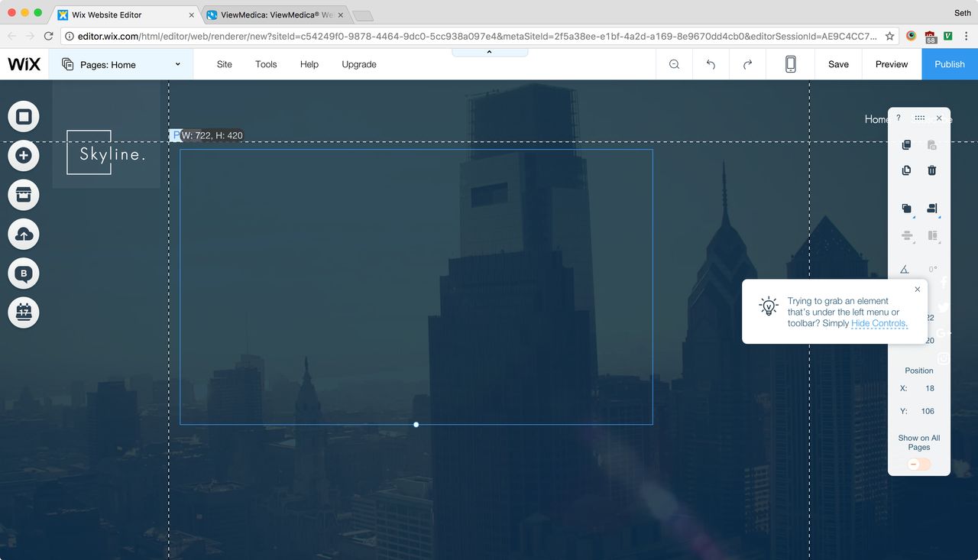The height and width of the screenshot is (560, 978).
Task: Open the Bookings calendar sidebar icon
Action: tap(24, 312)
